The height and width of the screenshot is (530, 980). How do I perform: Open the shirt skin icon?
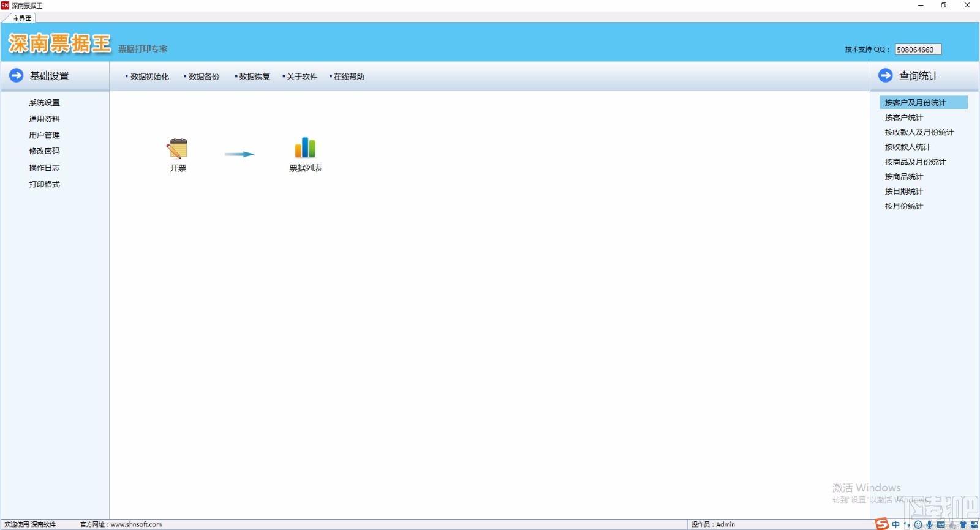pyautogui.click(x=963, y=524)
